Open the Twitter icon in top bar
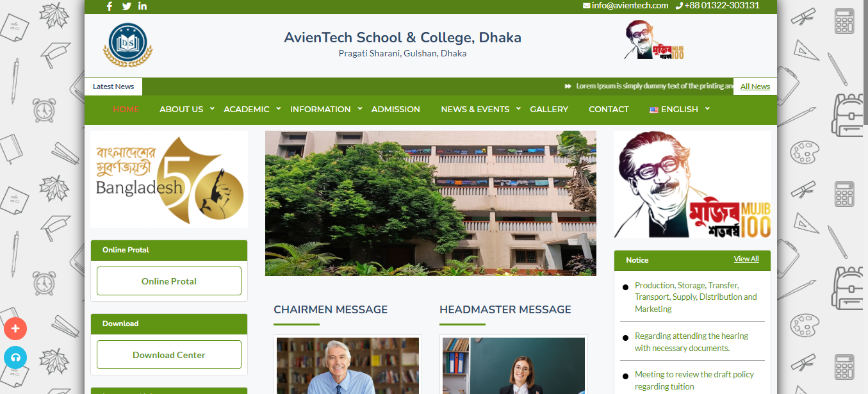 (127, 6)
